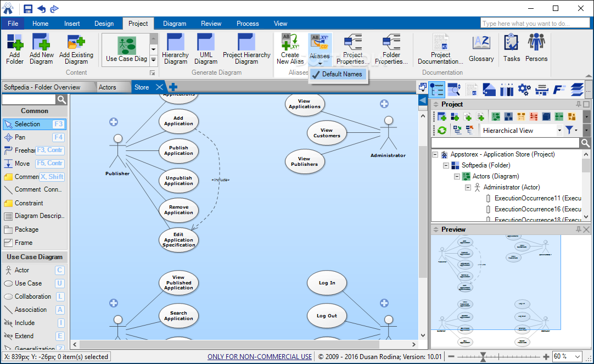
Task: Open Folder Properties
Action: pyautogui.click(x=391, y=49)
